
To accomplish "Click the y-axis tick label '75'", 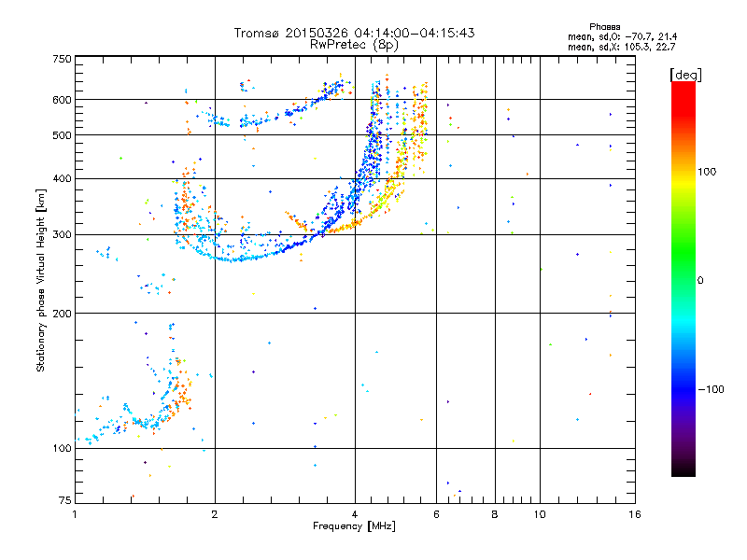I will coord(65,500).
